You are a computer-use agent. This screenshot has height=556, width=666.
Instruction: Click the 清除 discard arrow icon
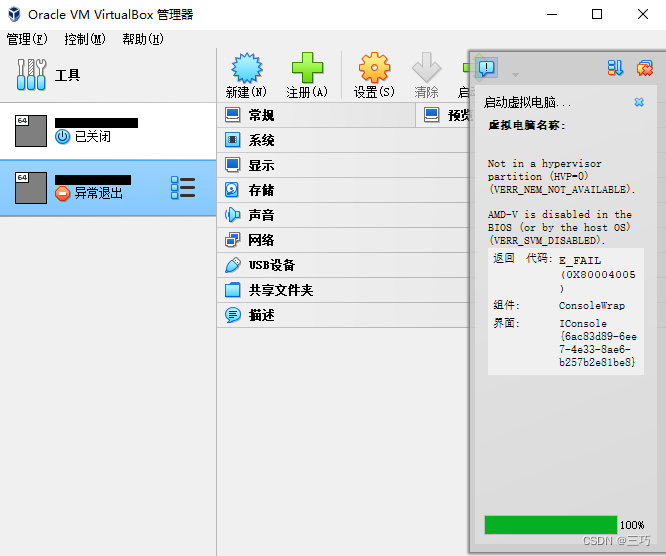426,68
